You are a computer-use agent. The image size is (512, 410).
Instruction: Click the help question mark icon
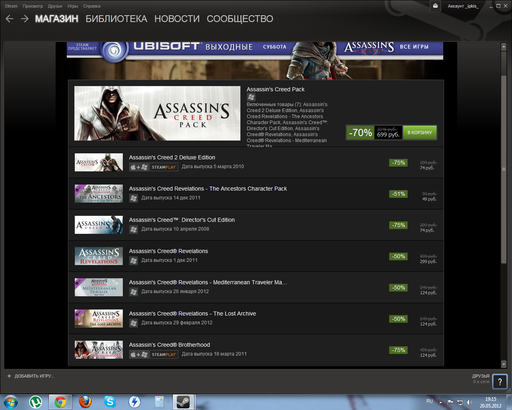[x=500, y=381]
